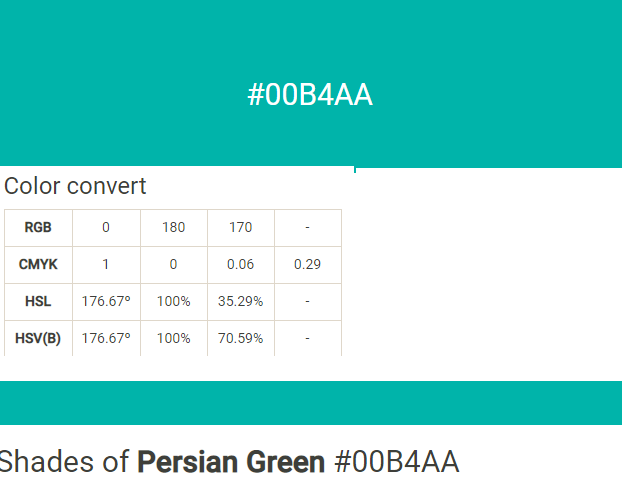
Task: Select the CMYK row label
Action: [x=38, y=264]
